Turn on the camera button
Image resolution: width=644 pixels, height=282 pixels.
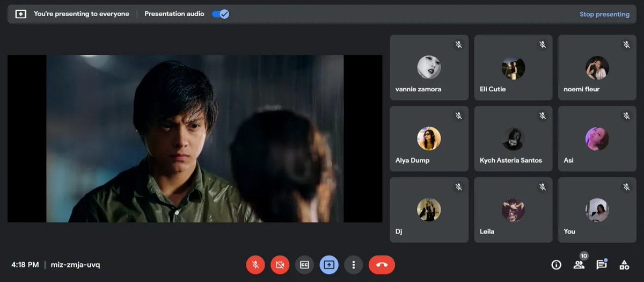tap(280, 265)
